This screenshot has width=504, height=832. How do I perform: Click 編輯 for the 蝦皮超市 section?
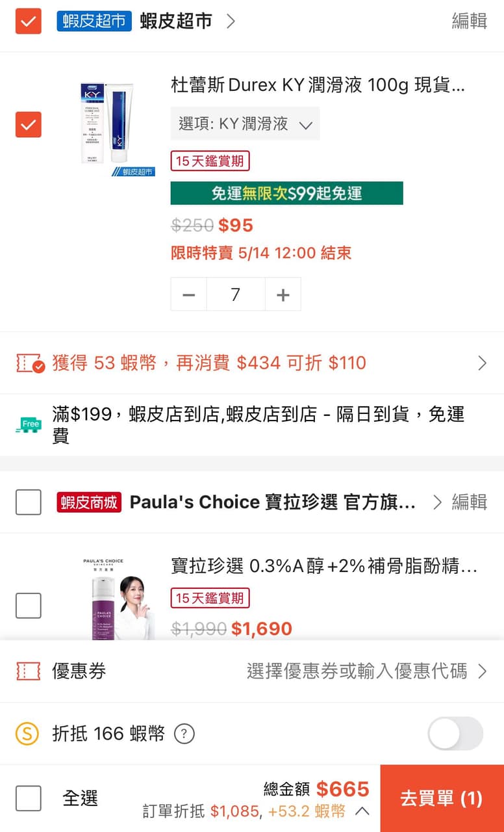(469, 20)
